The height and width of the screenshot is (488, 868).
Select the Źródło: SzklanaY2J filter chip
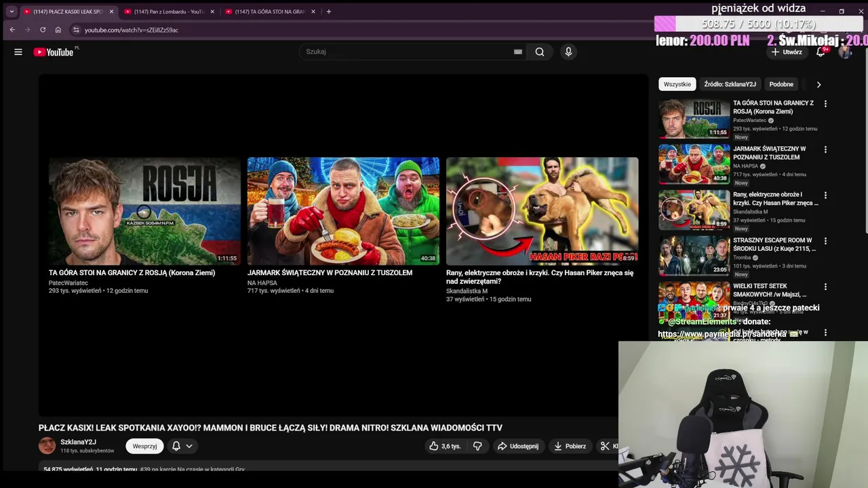coord(730,85)
